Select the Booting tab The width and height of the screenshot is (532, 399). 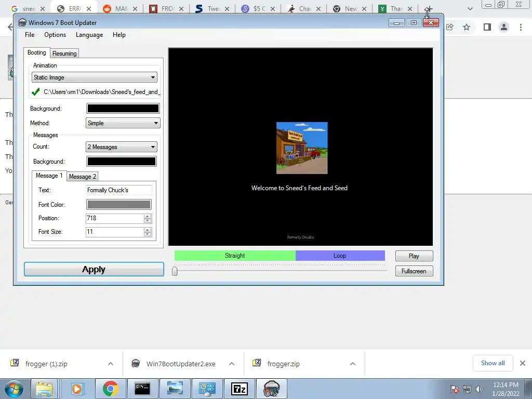(37, 52)
